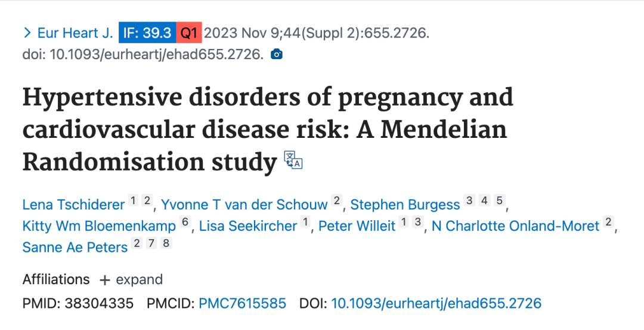Expand the Affiliations section

point(131,279)
